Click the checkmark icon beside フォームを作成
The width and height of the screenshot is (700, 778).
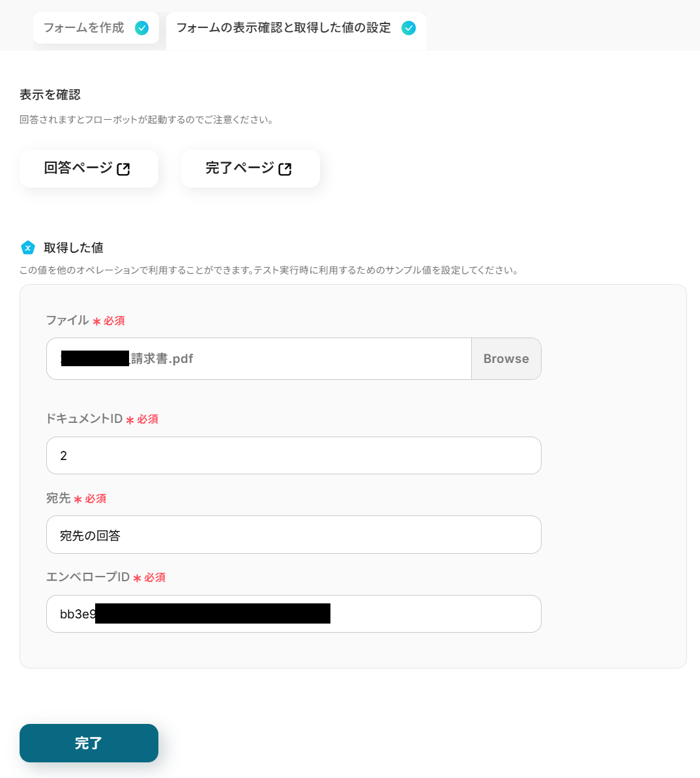pyautogui.click(x=141, y=28)
